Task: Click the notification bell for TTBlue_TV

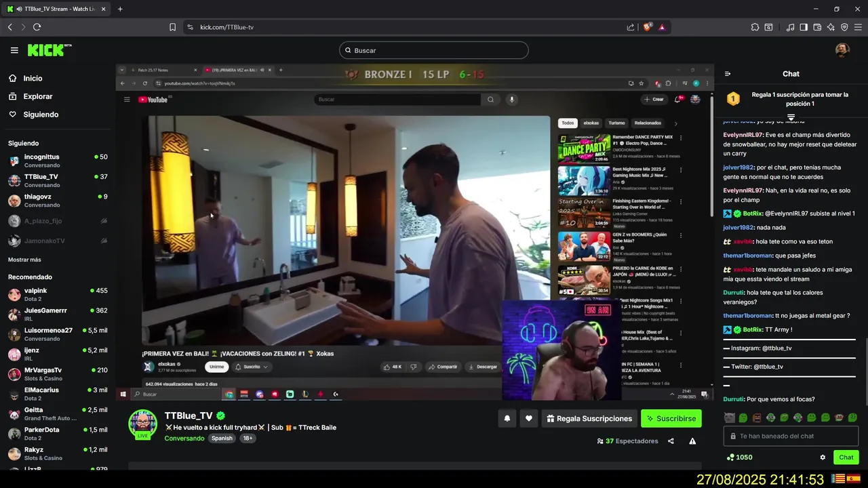Action: (507, 419)
